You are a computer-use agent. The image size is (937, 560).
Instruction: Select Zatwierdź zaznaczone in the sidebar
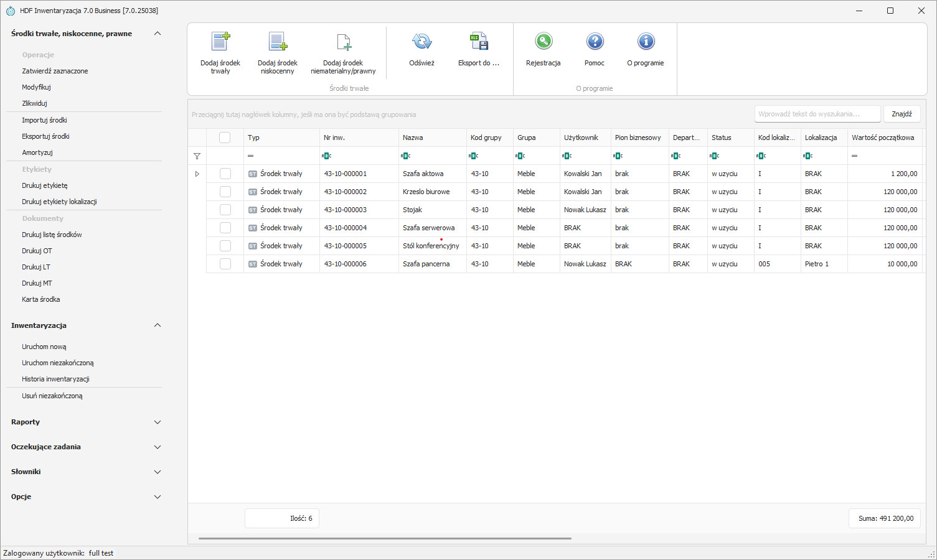pos(55,71)
